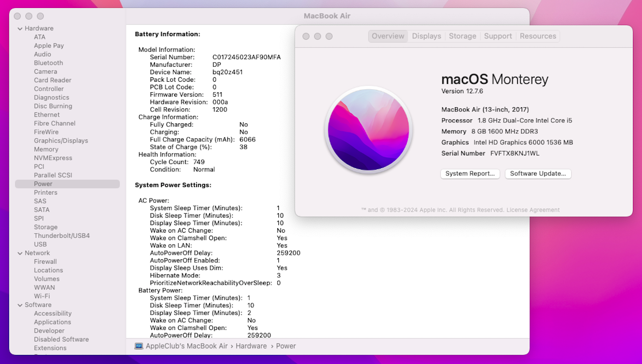Select ATA in the Hardware list
This screenshot has width=642, height=364.
tap(40, 37)
